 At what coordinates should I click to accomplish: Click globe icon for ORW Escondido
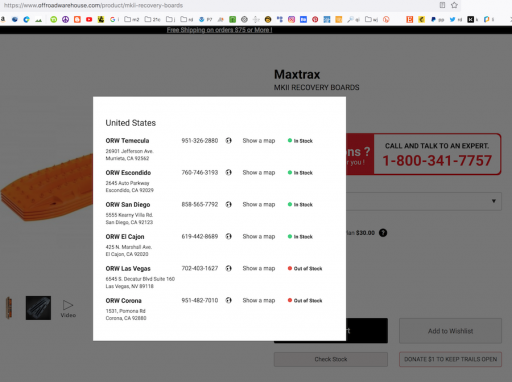228,172
